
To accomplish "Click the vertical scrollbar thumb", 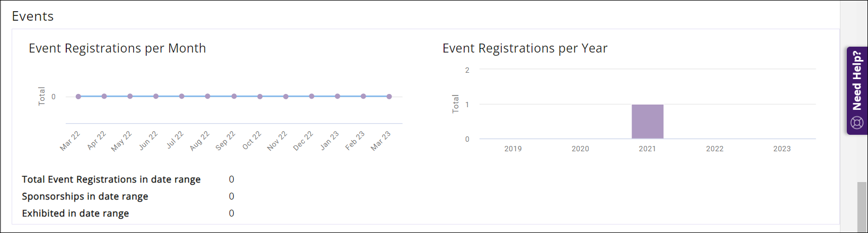I will (862, 207).
